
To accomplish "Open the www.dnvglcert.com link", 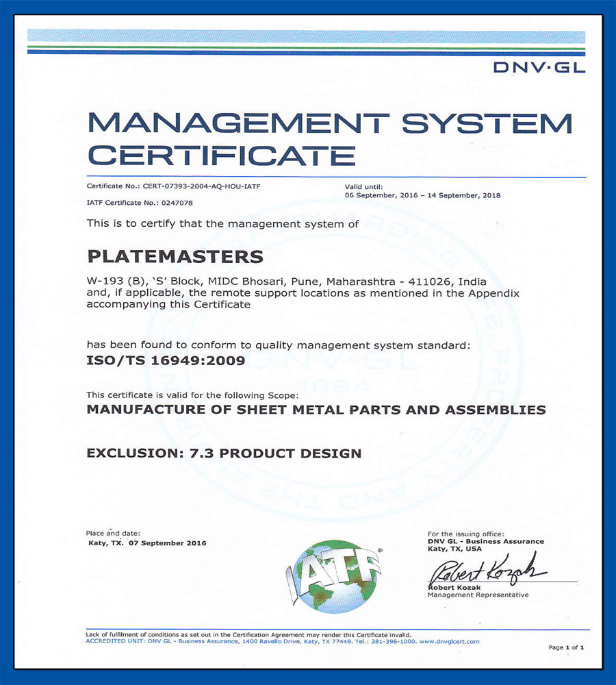I will pos(449,642).
